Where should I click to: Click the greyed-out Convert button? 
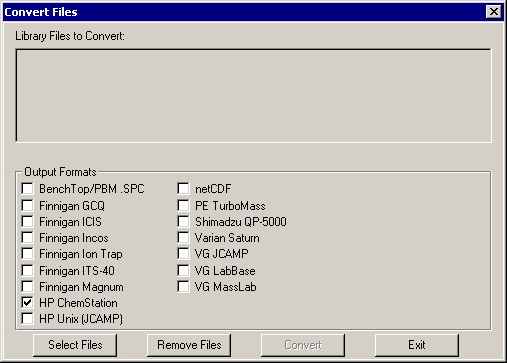[303, 345]
